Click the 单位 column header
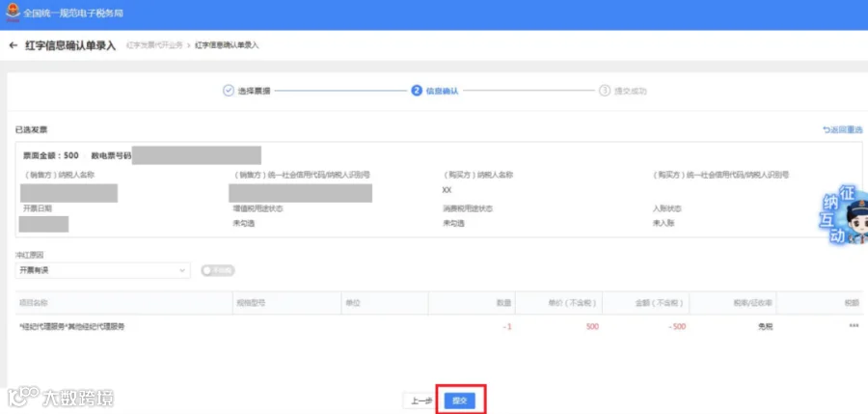The height and width of the screenshot is (414, 868). pos(353,303)
